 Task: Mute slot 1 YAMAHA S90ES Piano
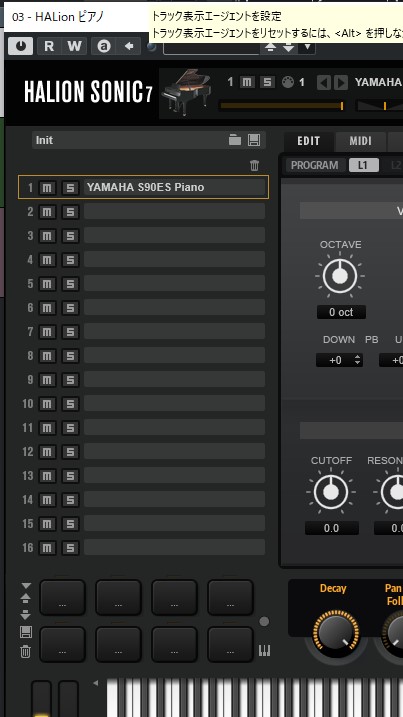[47, 187]
